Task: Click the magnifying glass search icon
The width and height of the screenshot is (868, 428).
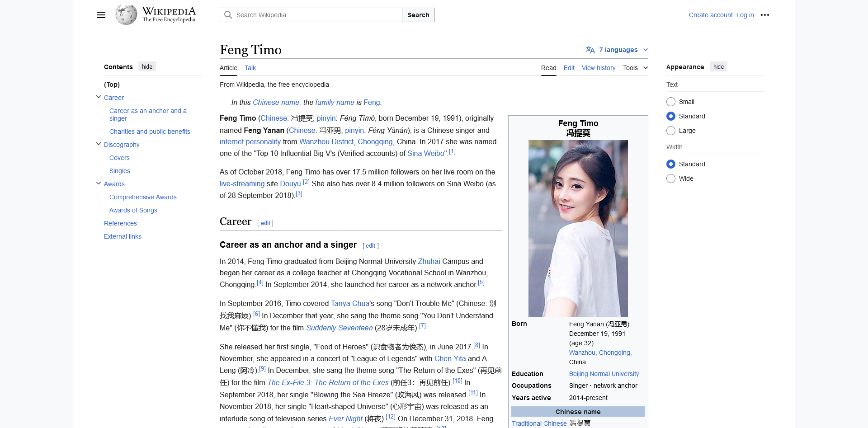Action: (228, 15)
